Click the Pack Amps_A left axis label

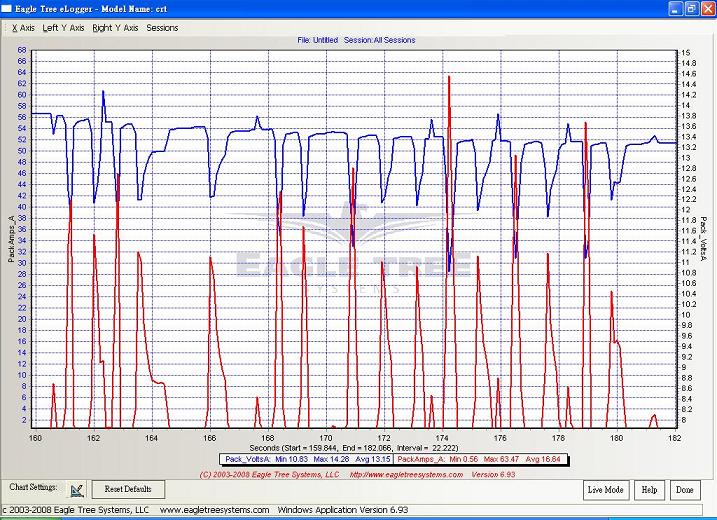tap(10, 240)
